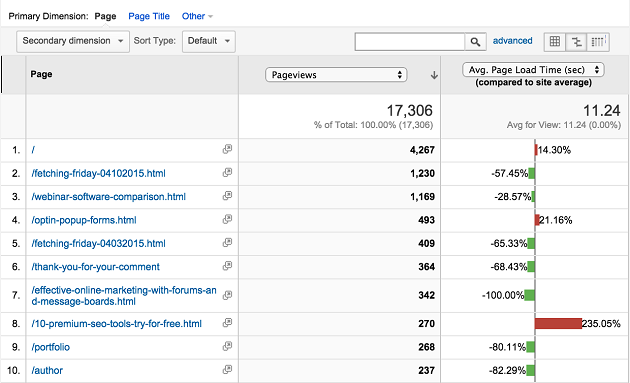630x383 pixels.
Task: Open external link icon for /portfolio
Action: tap(227, 346)
